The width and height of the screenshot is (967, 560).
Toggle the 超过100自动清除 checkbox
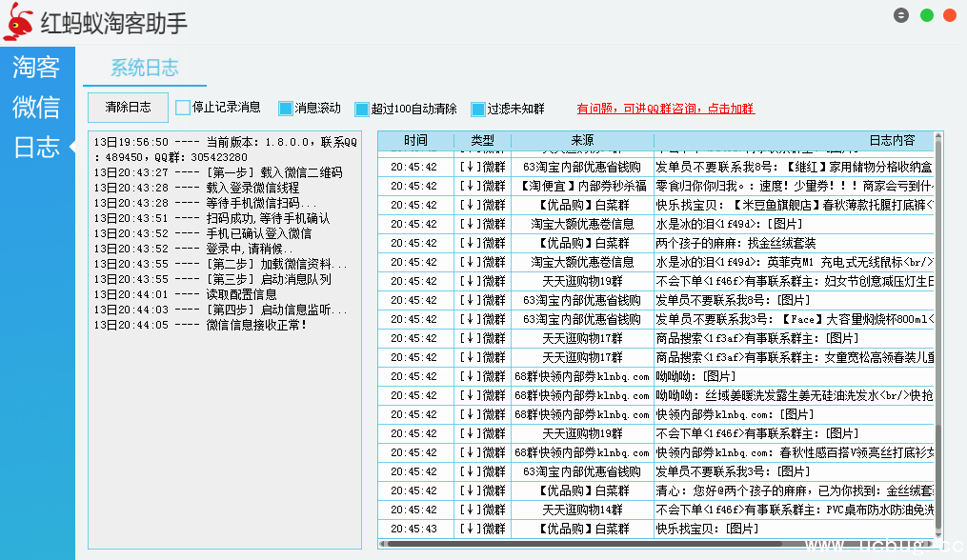pos(362,110)
